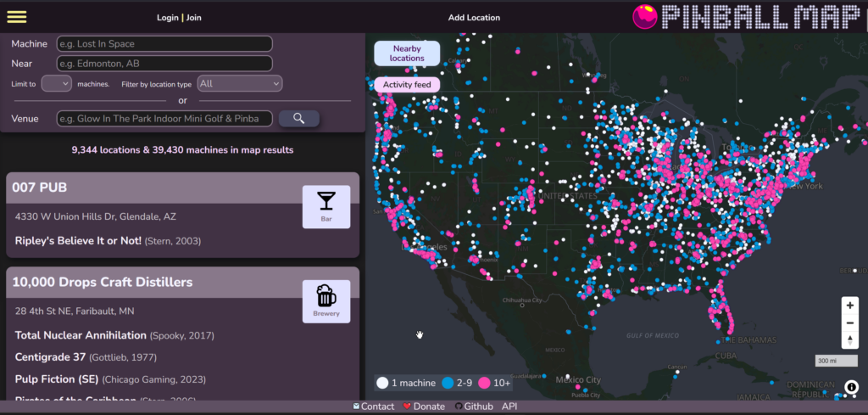Click the blue 2-9 legend swatch
The height and width of the screenshot is (415, 868).
tap(448, 383)
